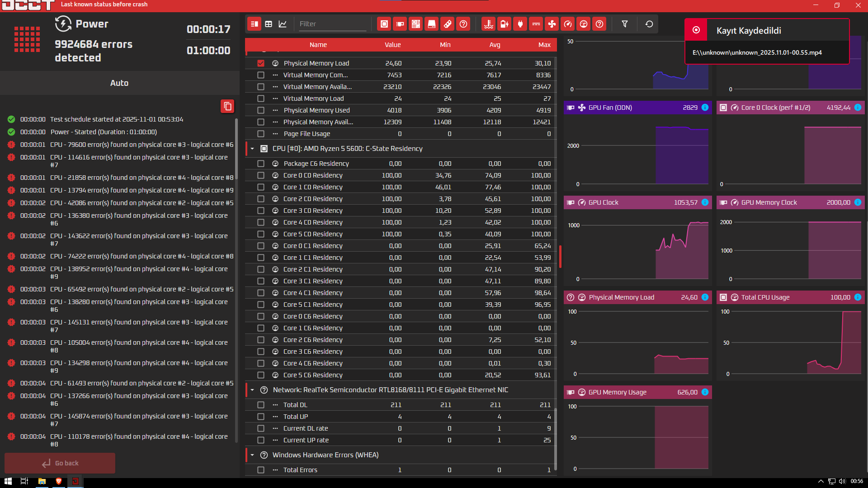Toggle the power plug sensor type filter
Image resolution: width=868 pixels, height=488 pixels.
point(520,24)
